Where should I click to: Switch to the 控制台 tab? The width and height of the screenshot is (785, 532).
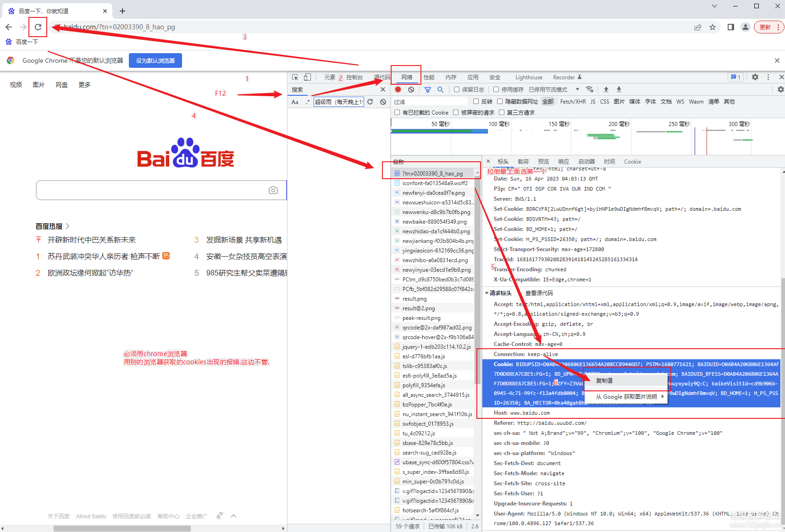(354, 77)
